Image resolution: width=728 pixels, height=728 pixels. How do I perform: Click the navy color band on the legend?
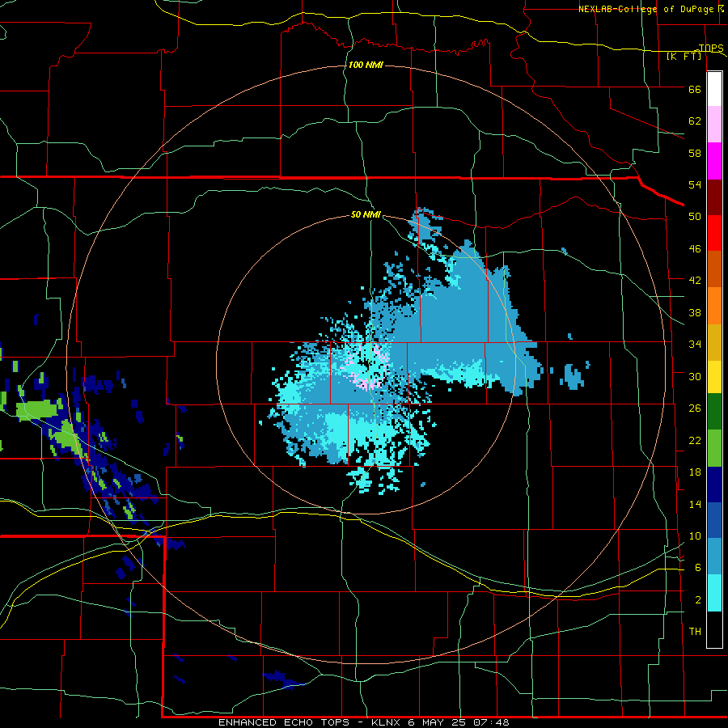[x=714, y=485]
